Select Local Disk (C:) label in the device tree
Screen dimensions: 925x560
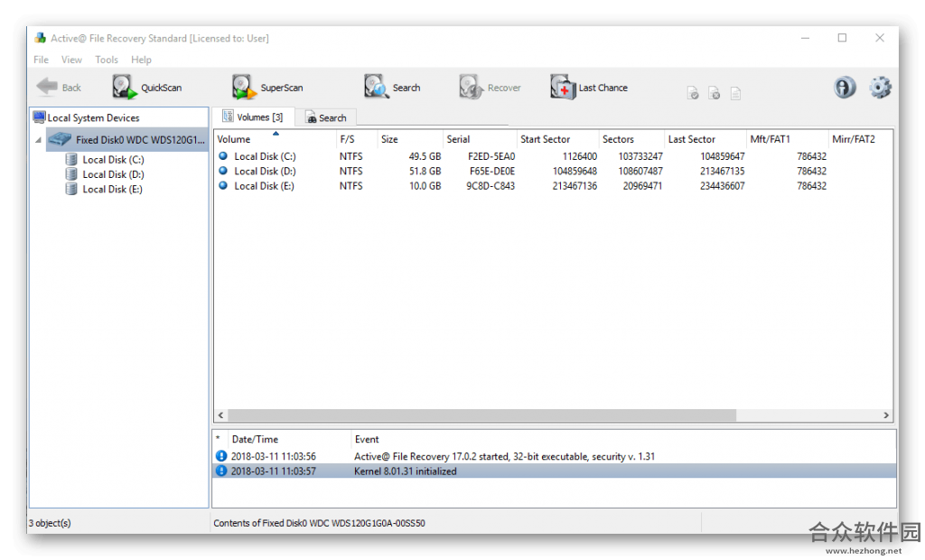pos(113,159)
